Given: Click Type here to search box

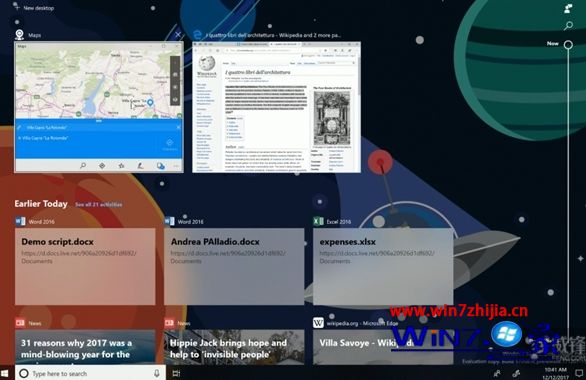Looking at the screenshot, I should click(x=90, y=373).
